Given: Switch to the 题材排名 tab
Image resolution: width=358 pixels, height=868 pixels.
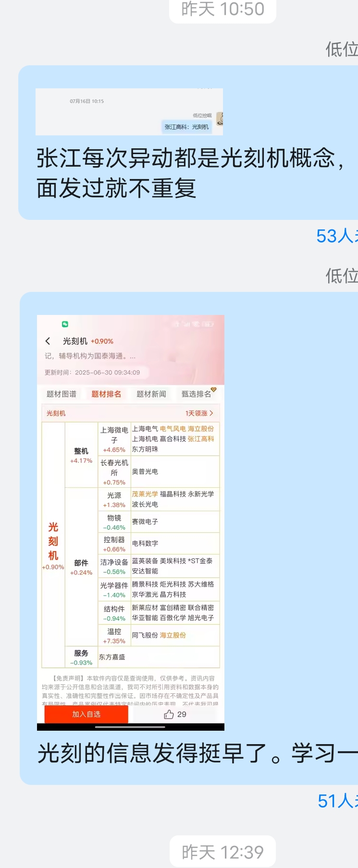Looking at the screenshot, I should click(x=106, y=394).
